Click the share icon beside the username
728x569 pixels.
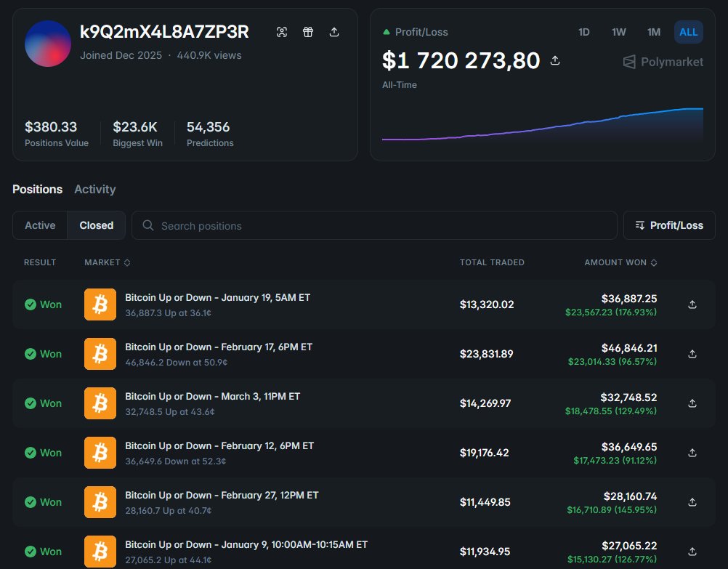[333, 32]
